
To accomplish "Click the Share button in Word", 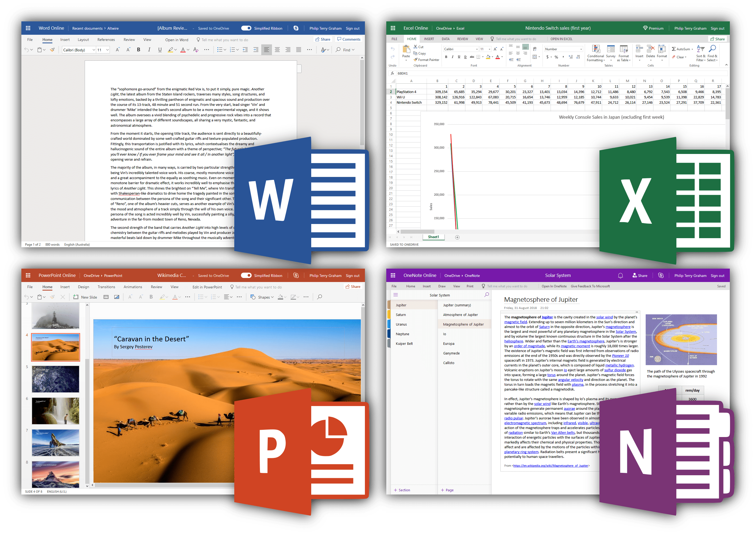I will pos(323,39).
